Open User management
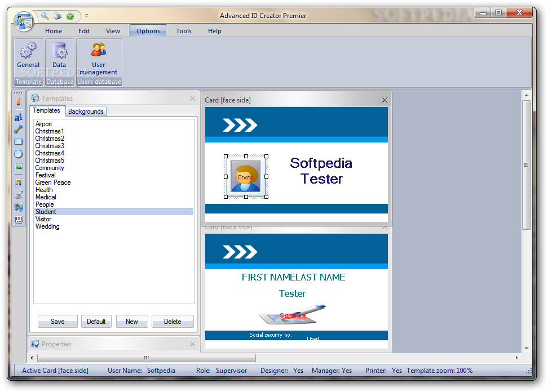Image resolution: width=548 pixels, height=392 pixels. (x=99, y=59)
